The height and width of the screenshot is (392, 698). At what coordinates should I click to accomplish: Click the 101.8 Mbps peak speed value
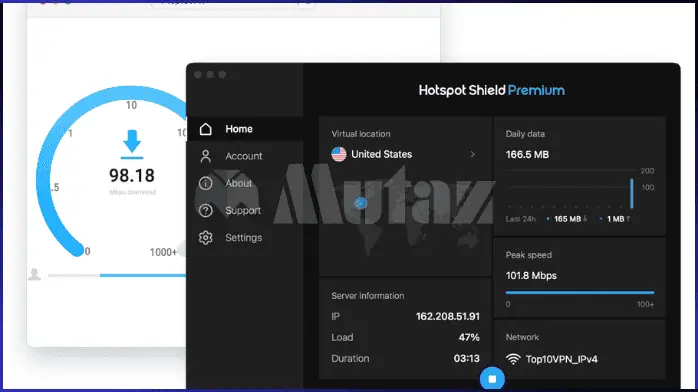(531, 276)
